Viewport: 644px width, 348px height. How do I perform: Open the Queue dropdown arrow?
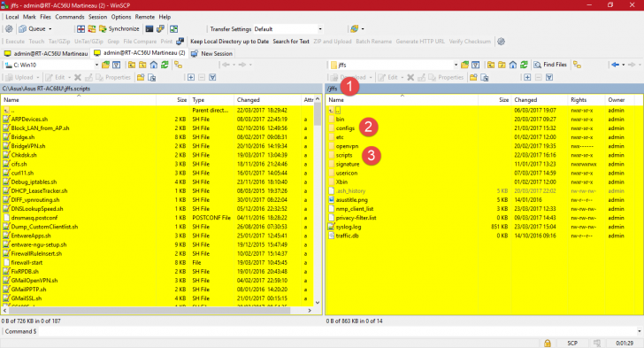point(50,29)
